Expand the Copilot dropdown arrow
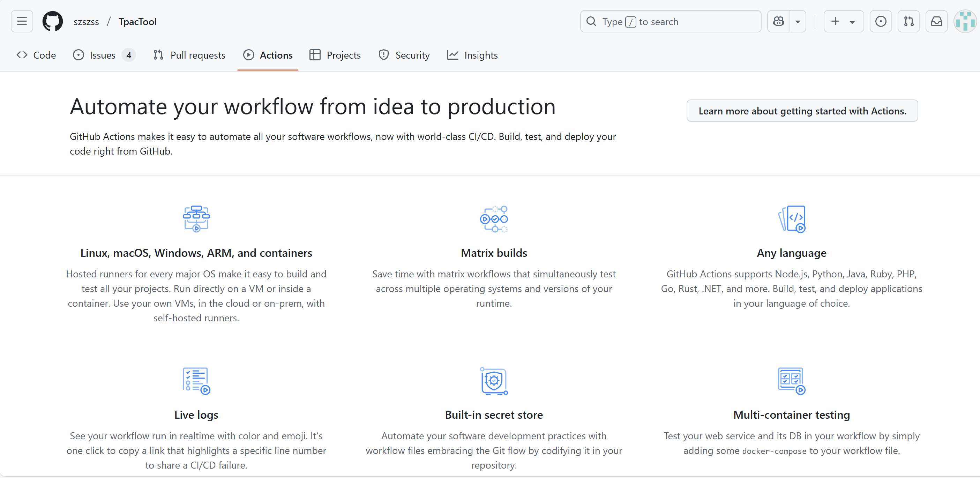Screen dimensions: 980x478 pos(798,22)
